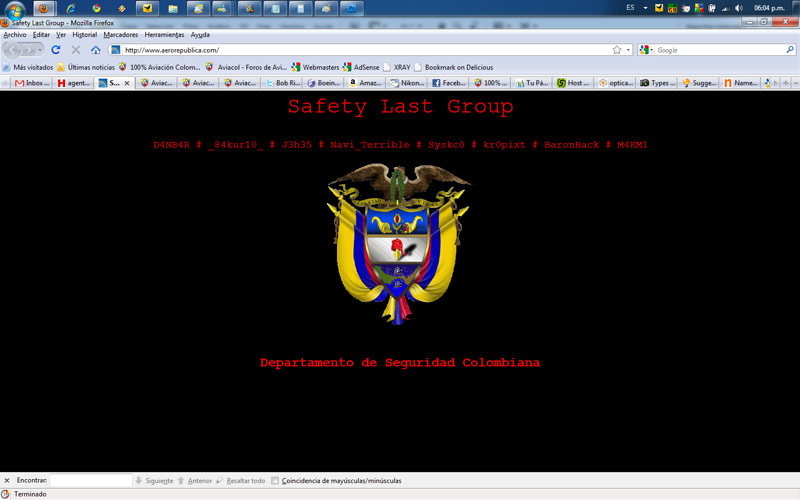
Task: Click the 06:04 p.m. system clock
Action: tap(769, 8)
